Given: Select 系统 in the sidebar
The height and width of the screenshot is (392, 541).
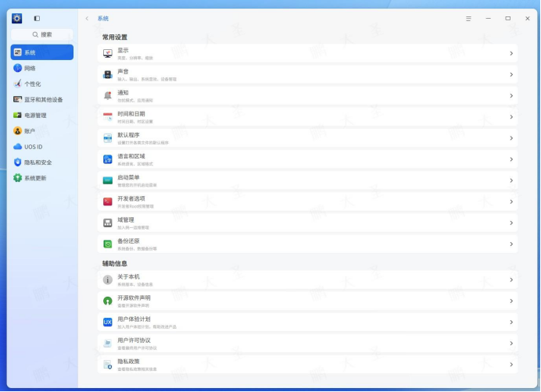Looking at the screenshot, I should pos(42,52).
